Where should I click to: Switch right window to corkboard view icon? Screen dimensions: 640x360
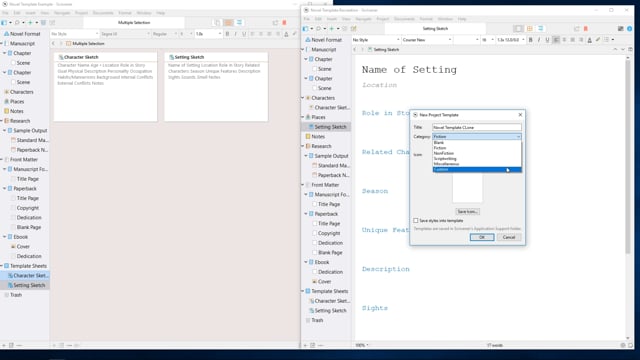[530, 29]
